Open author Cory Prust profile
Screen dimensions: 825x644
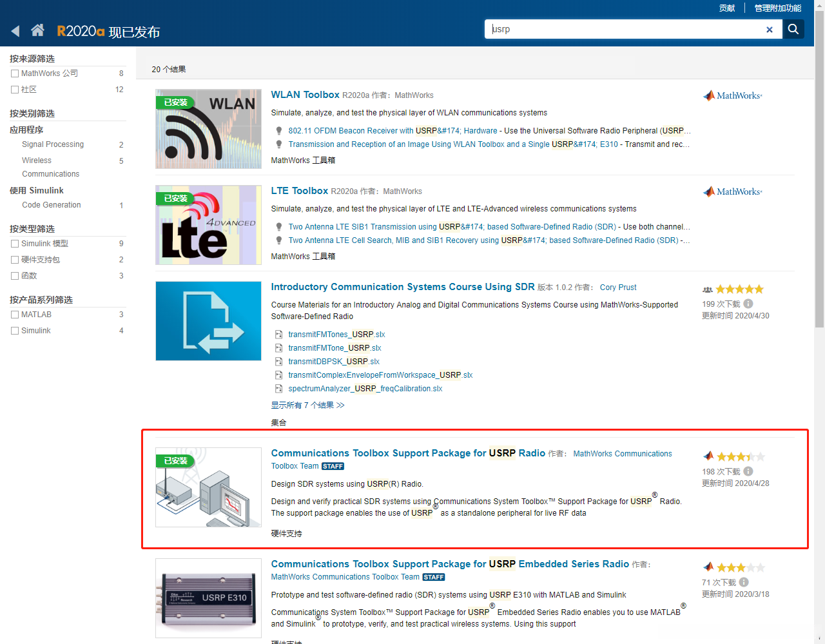coord(618,288)
